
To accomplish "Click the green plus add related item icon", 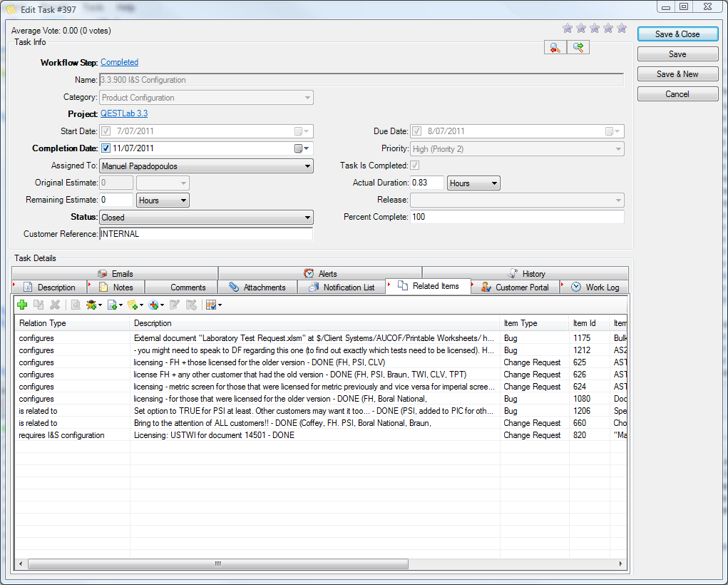I will coord(22,305).
